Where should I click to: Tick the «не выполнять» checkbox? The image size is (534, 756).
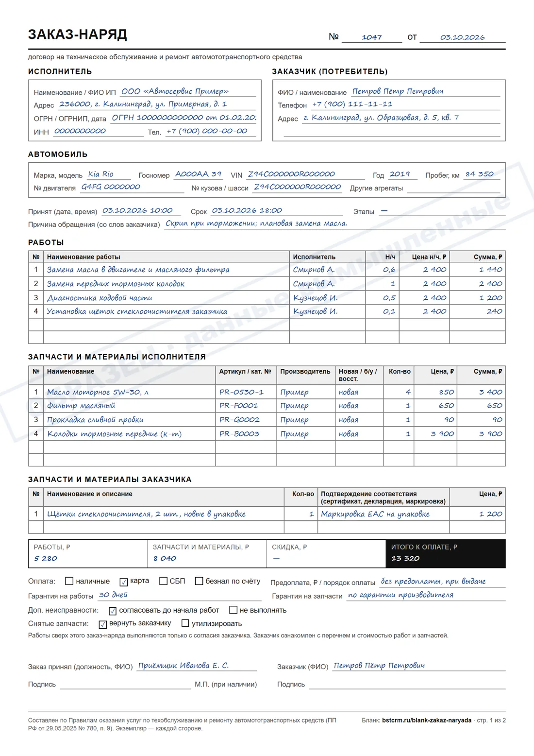(x=234, y=610)
